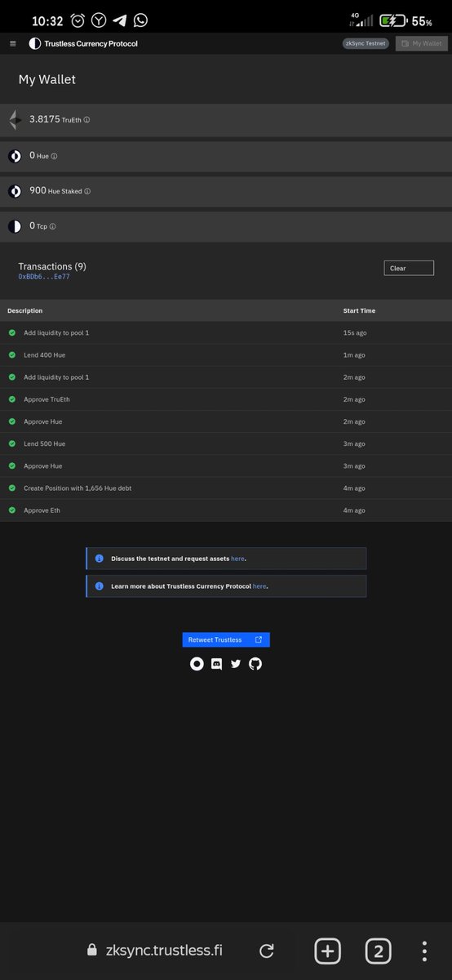Open the tab switcher showing 2 tabs

(378, 951)
